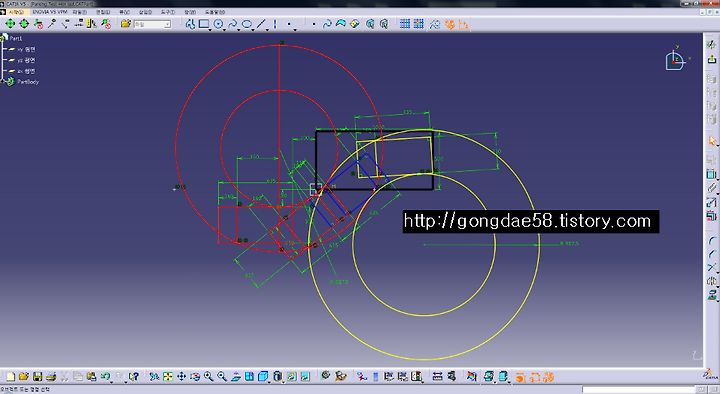Click the Undo icon

105,377
